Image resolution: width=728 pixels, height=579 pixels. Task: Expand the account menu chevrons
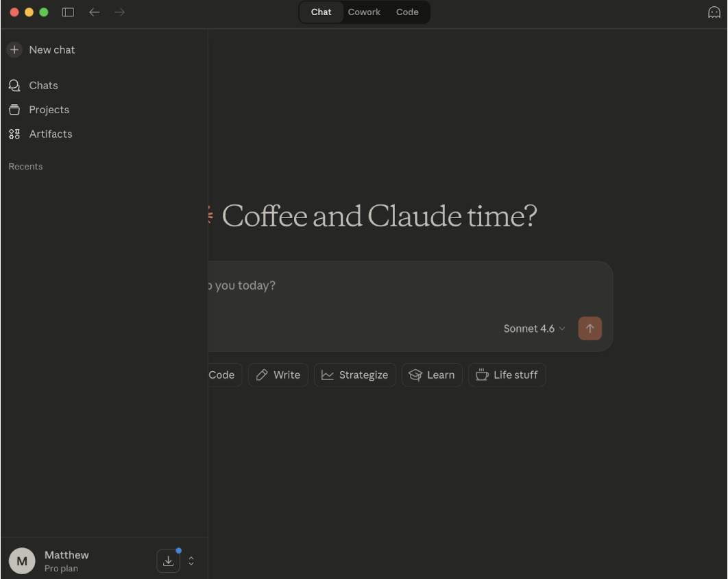(191, 561)
